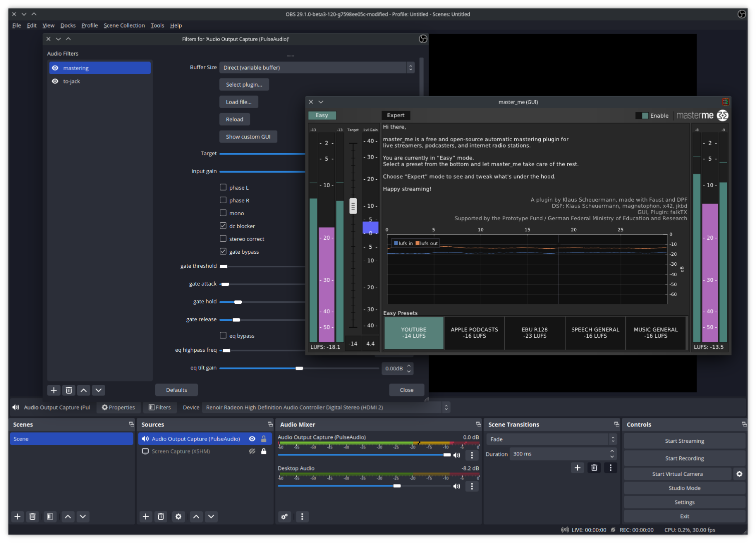Viewport: 756px width, 543px height.
Task: Toggle visibility of mastering filter
Action: click(x=55, y=68)
